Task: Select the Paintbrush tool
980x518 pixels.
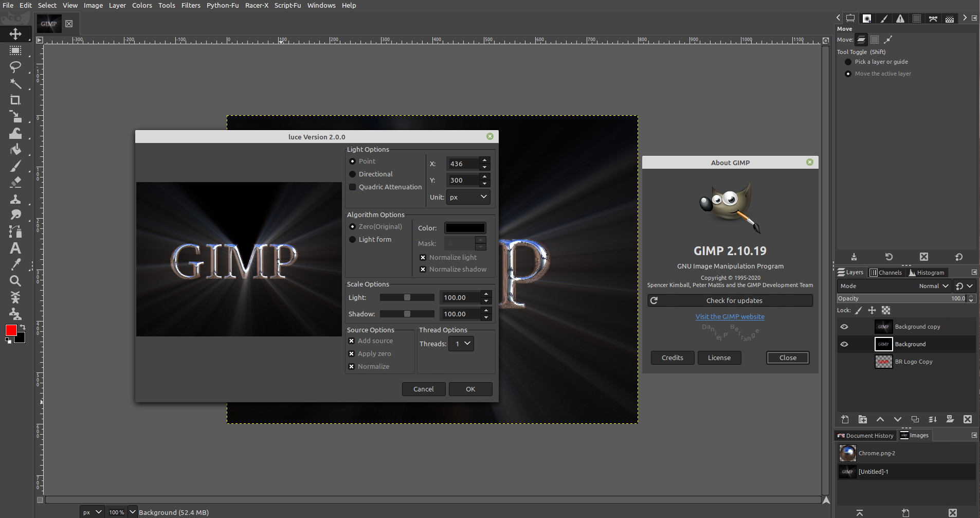Action: pyautogui.click(x=15, y=166)
